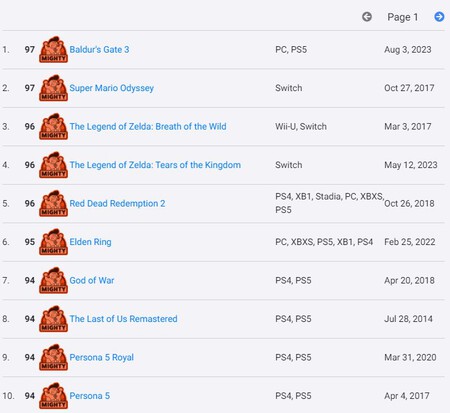
Task: Go to the next page arrow
Action: [x=439, y=17]
